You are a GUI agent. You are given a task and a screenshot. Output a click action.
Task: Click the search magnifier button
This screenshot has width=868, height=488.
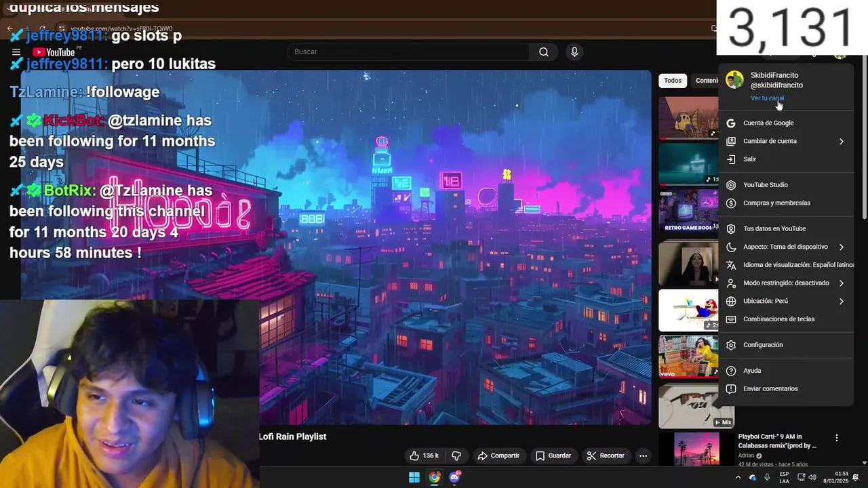tap(544, 52)
